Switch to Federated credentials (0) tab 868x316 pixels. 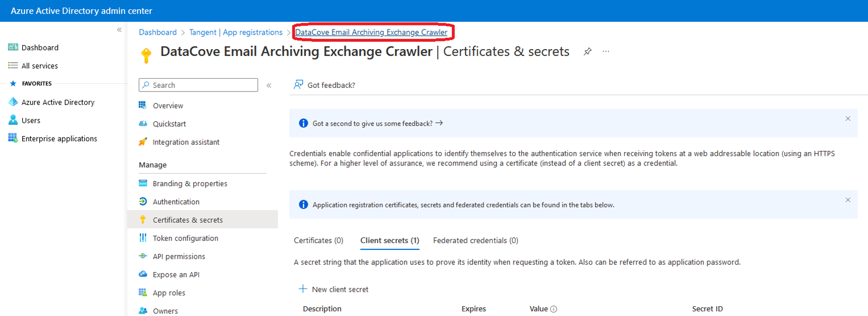tap(475, 240)
